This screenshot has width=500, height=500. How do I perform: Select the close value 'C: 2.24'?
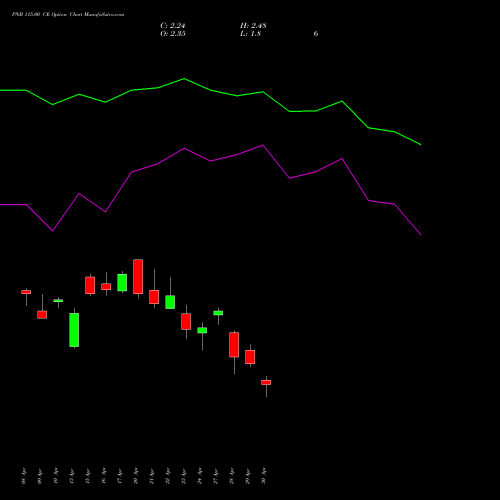coord(173,26)
